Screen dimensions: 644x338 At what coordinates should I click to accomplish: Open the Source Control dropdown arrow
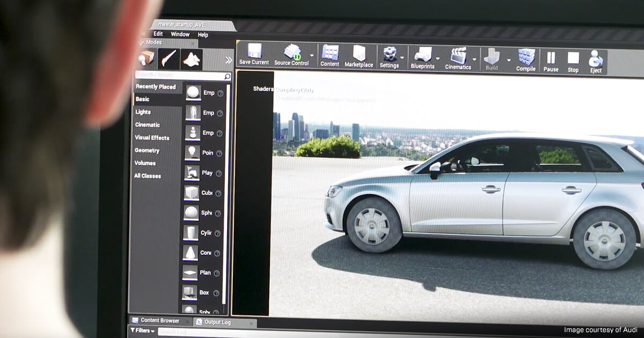pyautogui.click(x=312, y=56)
